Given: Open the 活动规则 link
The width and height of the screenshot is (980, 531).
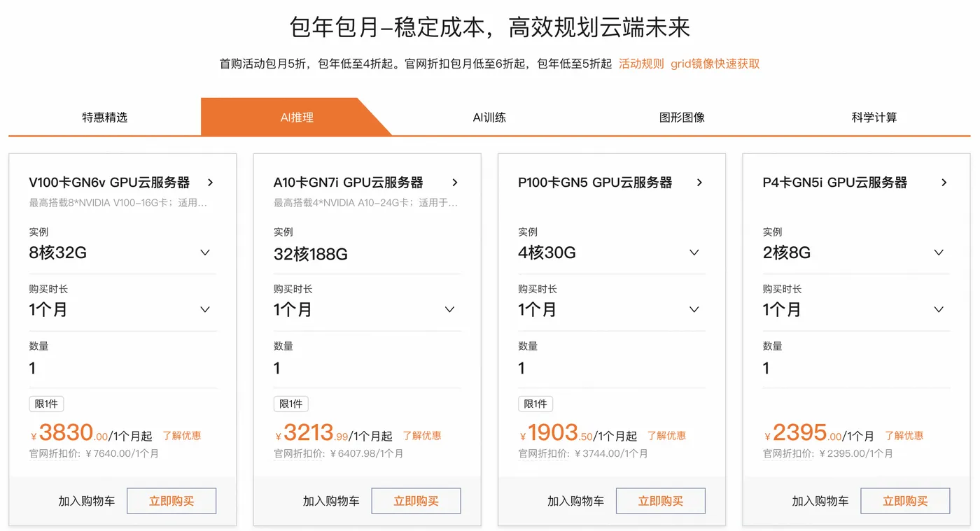Looking at the screenshot, I should click(640, 63).
